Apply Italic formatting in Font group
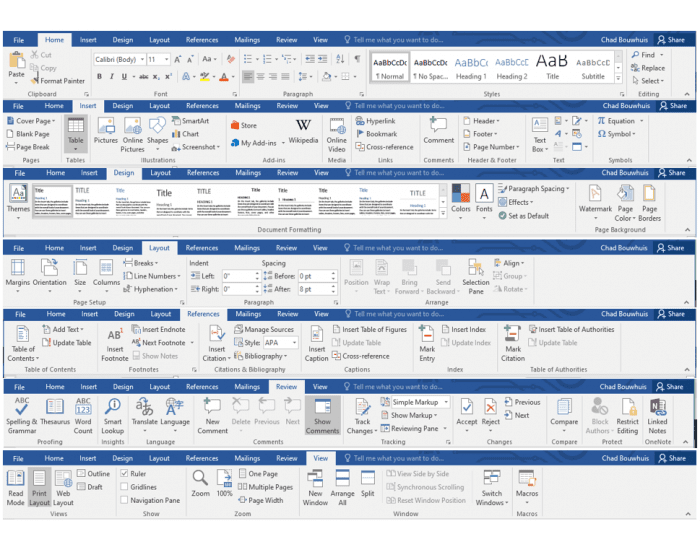 pos(112,77)
